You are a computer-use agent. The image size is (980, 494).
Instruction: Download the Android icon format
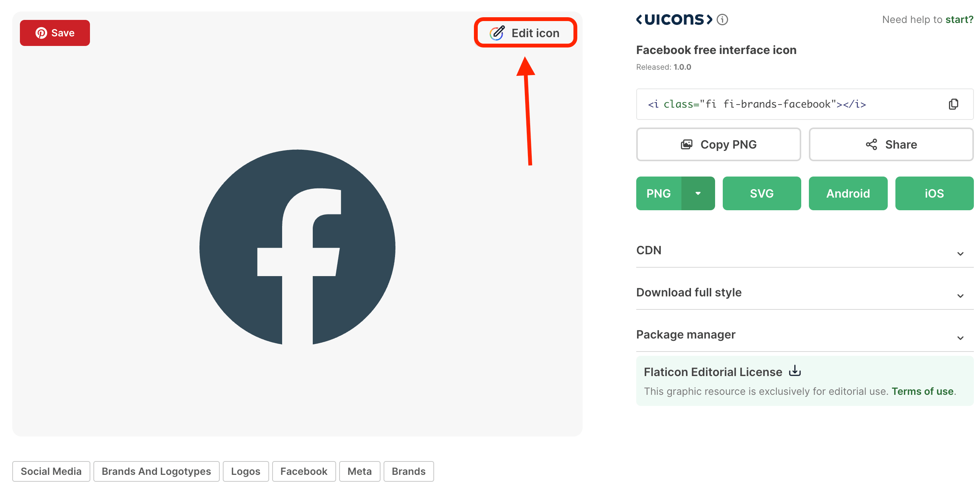coord(848,193)
